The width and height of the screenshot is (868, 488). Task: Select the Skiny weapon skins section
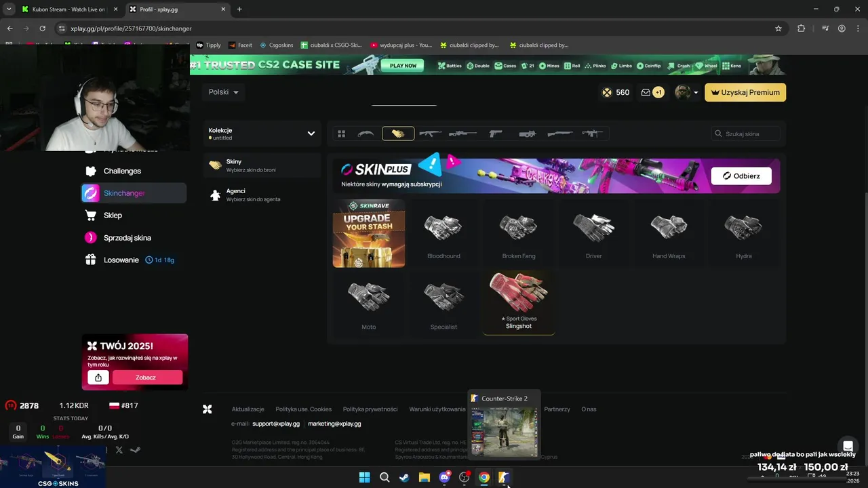pos(262,165)
